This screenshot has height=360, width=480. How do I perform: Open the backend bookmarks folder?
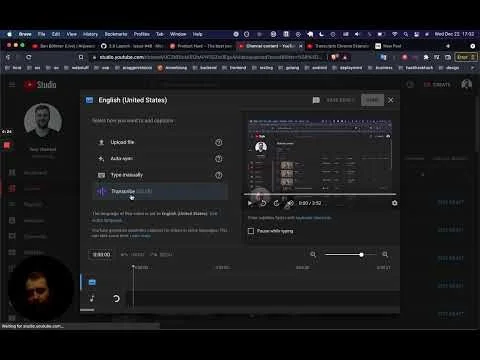(205, 68)
